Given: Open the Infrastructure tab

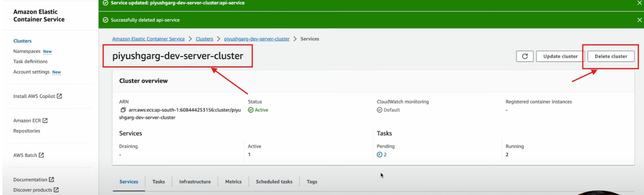Looking at the screenshot, I should coord(195,182).
